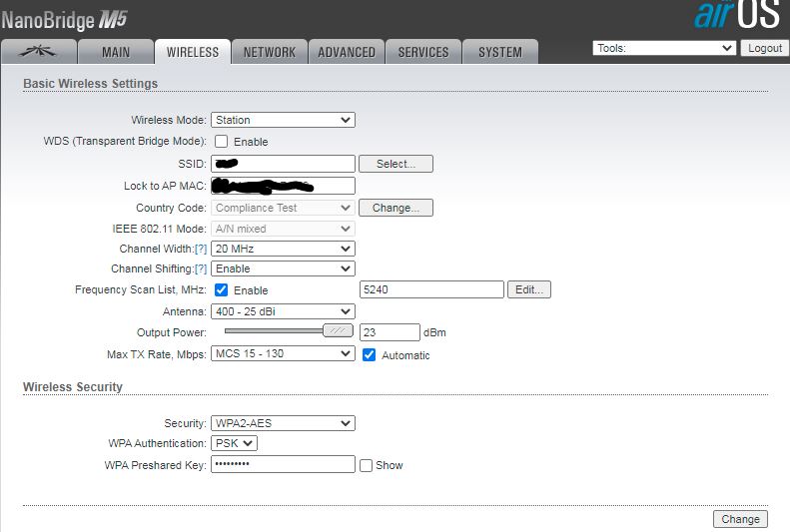790x532 pixels.
Task: Switch to the SYSTEM tab
Action: [499, 52]
